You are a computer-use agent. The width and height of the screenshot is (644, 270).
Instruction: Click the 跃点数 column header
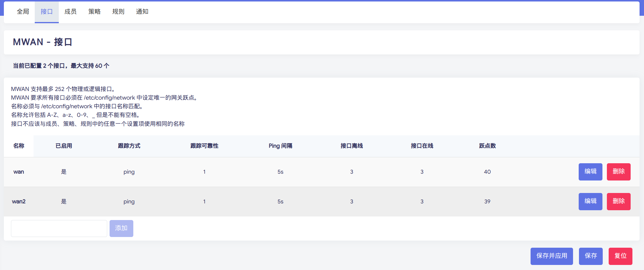click(487, 146)
